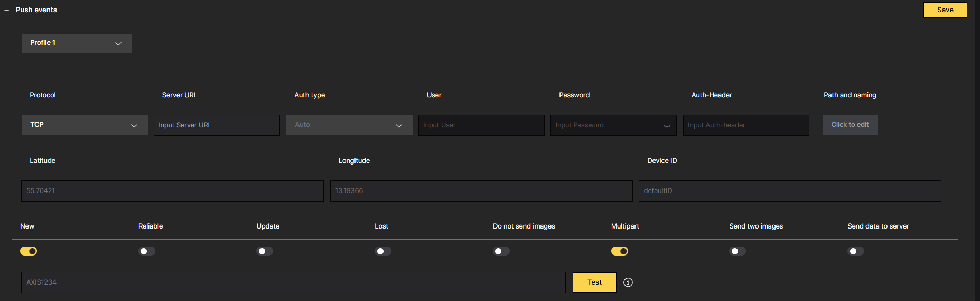980x301 pixels.
Task: Select the Device ID input field
Action: tap(789, 191)
